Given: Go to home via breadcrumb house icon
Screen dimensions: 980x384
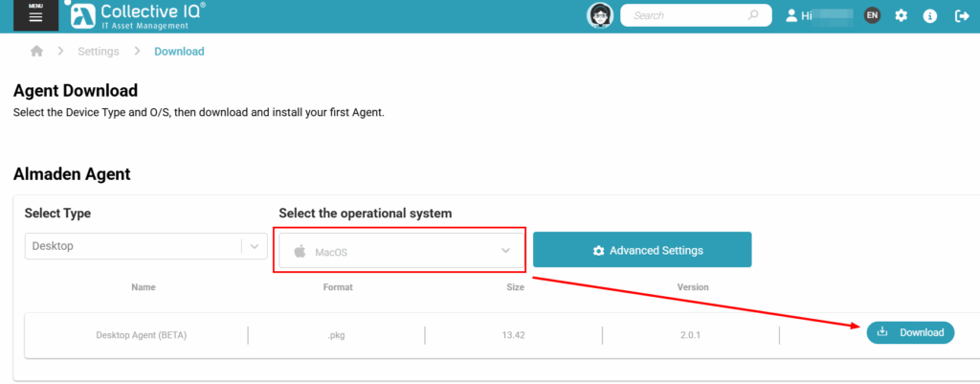Looking at the screenshot, I should click(x=37, y=52).
